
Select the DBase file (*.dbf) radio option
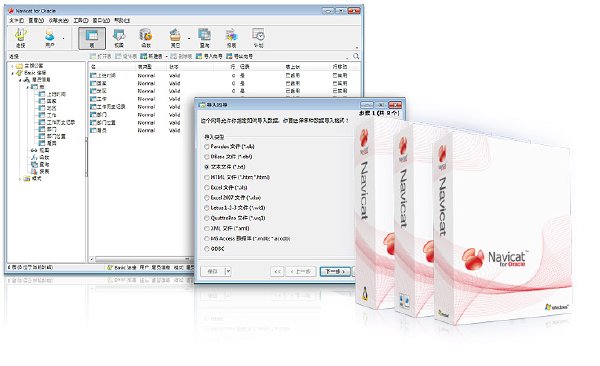(x=228, y=157)
